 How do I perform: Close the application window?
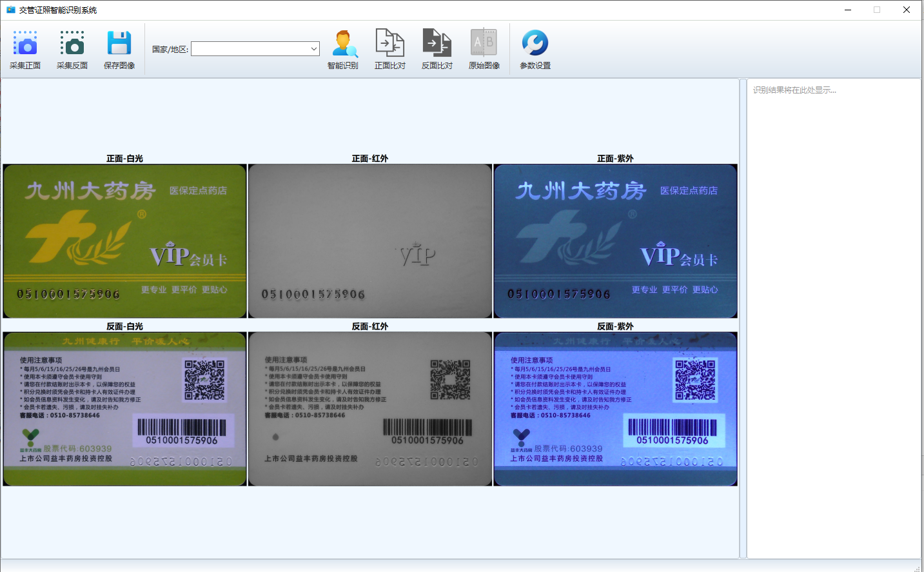(x=907, y=10)
